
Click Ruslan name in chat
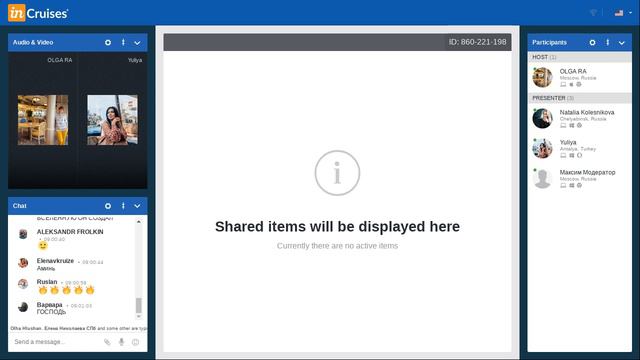point(47,282)
